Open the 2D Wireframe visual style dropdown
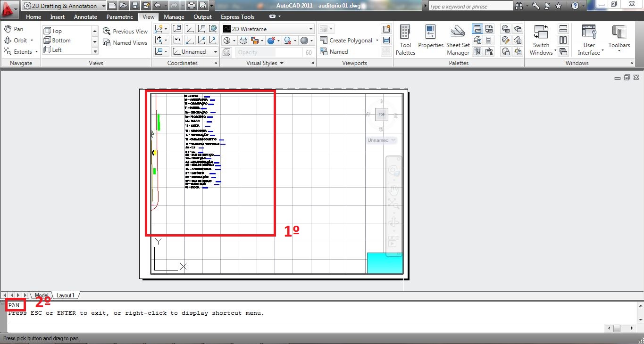644x344 pixels. 268,29
